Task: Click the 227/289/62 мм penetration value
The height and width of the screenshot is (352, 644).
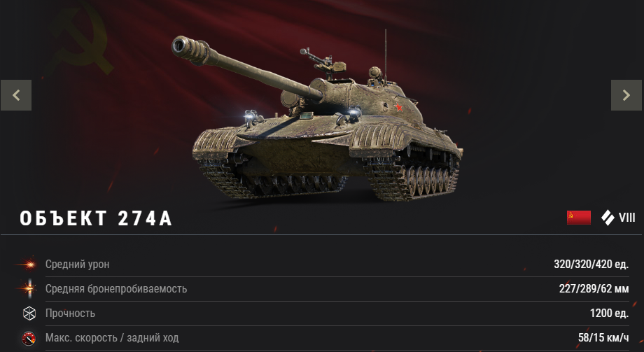Action: tap(594, 289)
